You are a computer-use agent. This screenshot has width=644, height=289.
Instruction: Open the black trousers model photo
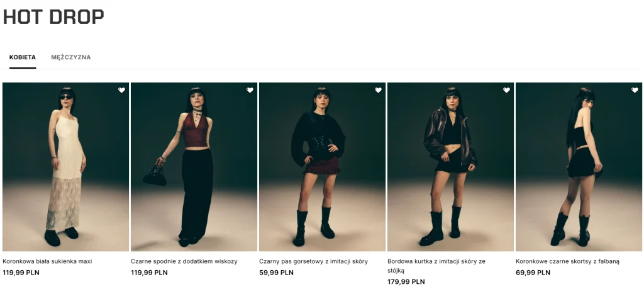point(194,167)
